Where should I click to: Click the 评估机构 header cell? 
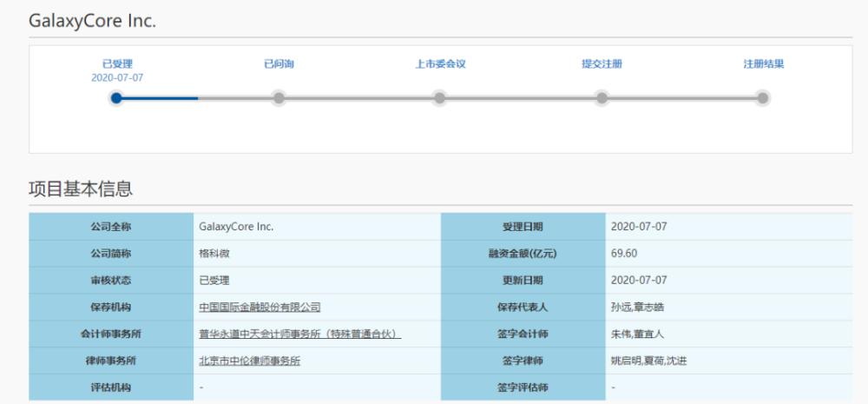[111, 387]
